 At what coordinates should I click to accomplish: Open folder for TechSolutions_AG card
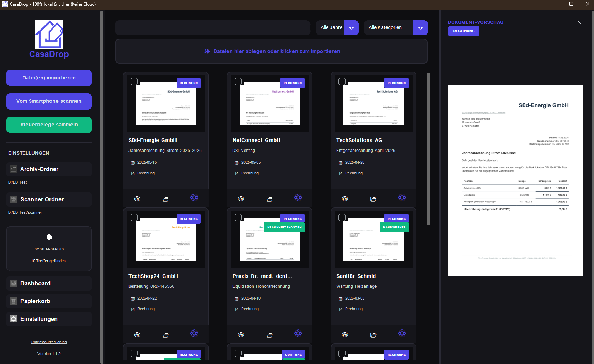pyautogui.click(x=373, y=199)
